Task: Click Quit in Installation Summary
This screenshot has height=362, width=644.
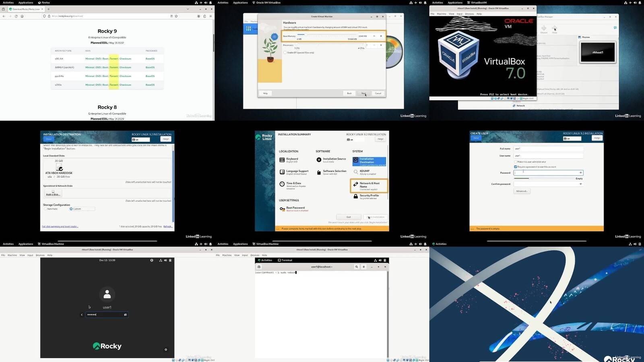Action: pos(349,217)
